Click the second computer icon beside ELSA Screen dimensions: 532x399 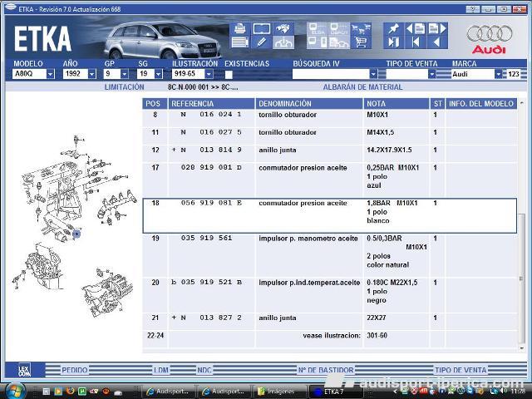click(x=339, y=29)
